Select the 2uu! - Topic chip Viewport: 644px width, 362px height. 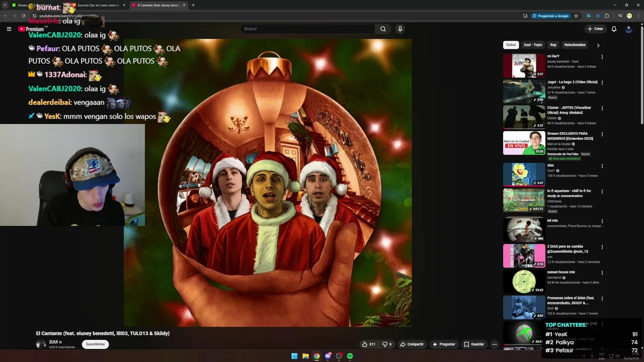pos(533,45)
